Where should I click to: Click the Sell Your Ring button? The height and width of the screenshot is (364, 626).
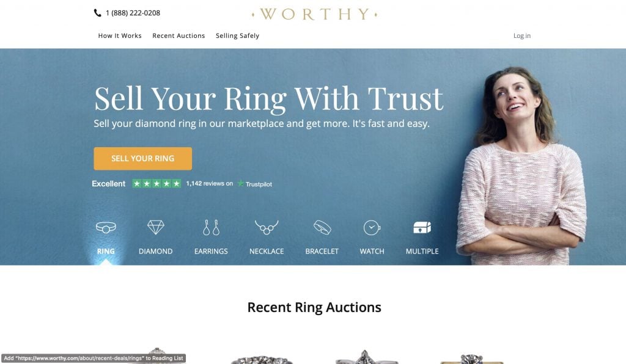coord(142,158)
